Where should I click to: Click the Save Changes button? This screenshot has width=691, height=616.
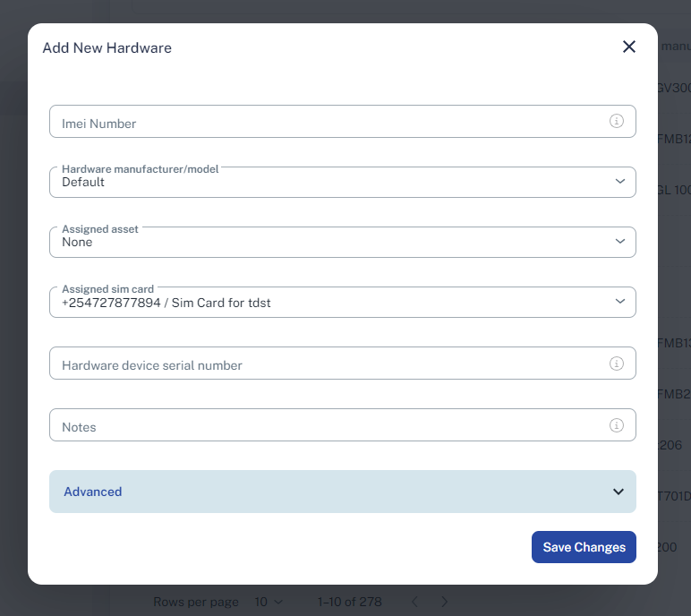584,547
